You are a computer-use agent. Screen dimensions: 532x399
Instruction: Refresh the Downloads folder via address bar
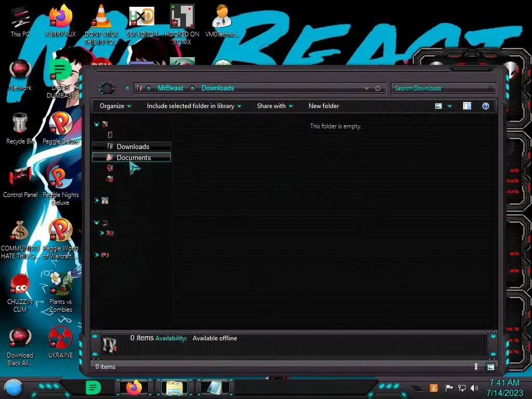(378, 88)
